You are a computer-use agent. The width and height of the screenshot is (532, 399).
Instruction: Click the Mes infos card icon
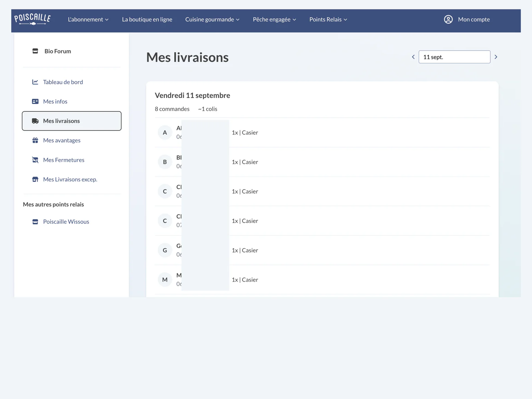pos(35,101)
